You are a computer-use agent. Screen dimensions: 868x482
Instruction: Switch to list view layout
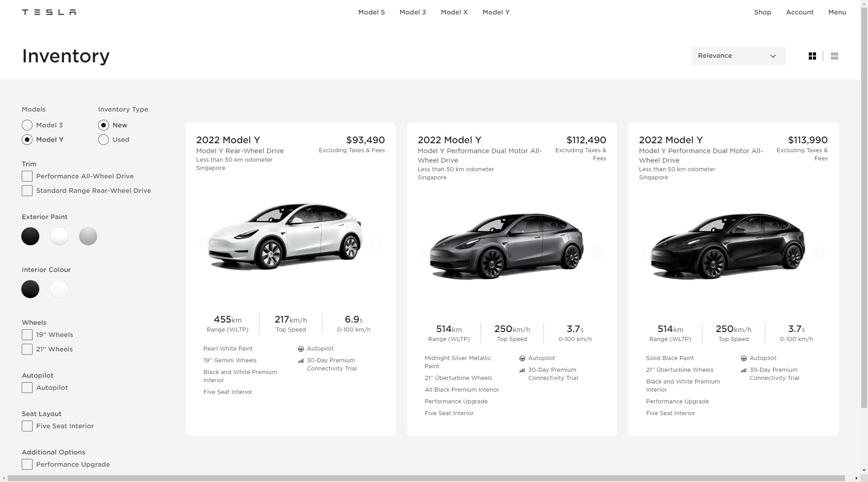click(x=834, y=56)
